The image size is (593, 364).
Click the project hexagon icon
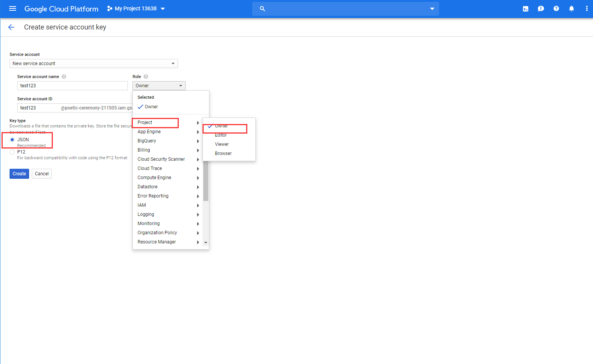(x=110, y=8)
